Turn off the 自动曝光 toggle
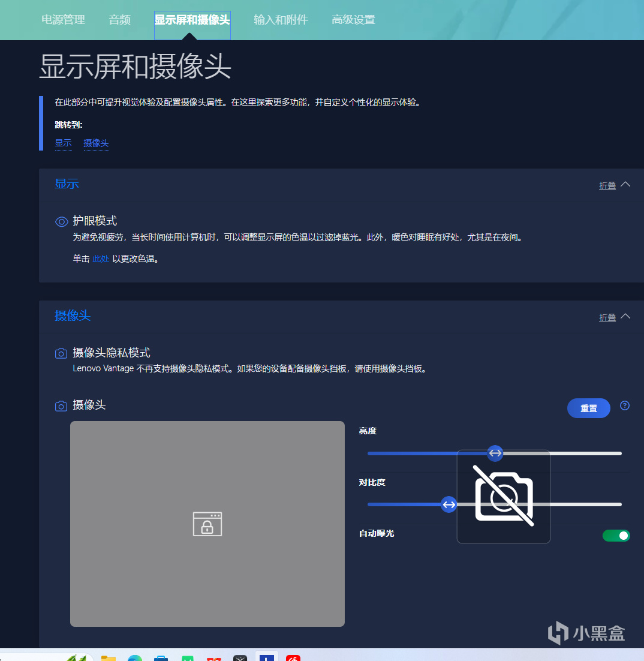This screenshot has height=661, width=644. pyautogui.click(x=616, y=536)
